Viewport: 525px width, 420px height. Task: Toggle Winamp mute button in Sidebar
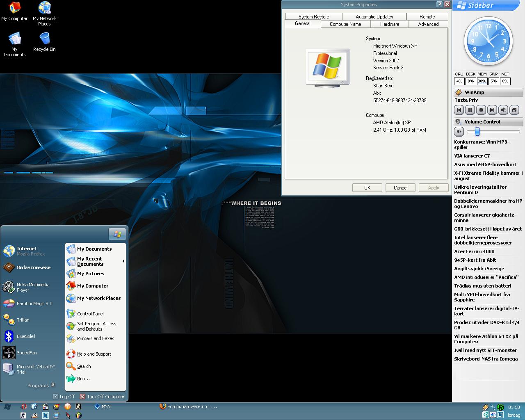pyautogui.click(x=503, y=110)
